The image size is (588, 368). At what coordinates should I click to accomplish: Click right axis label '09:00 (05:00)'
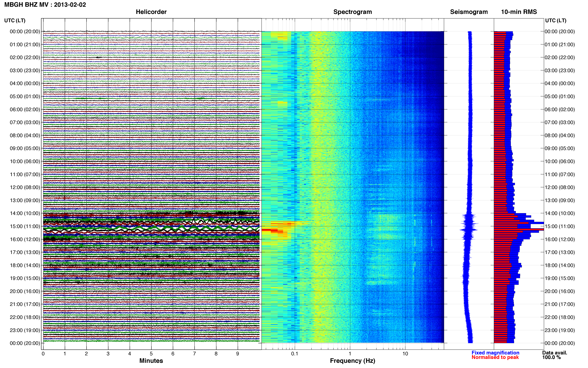[x=560, y=148]
